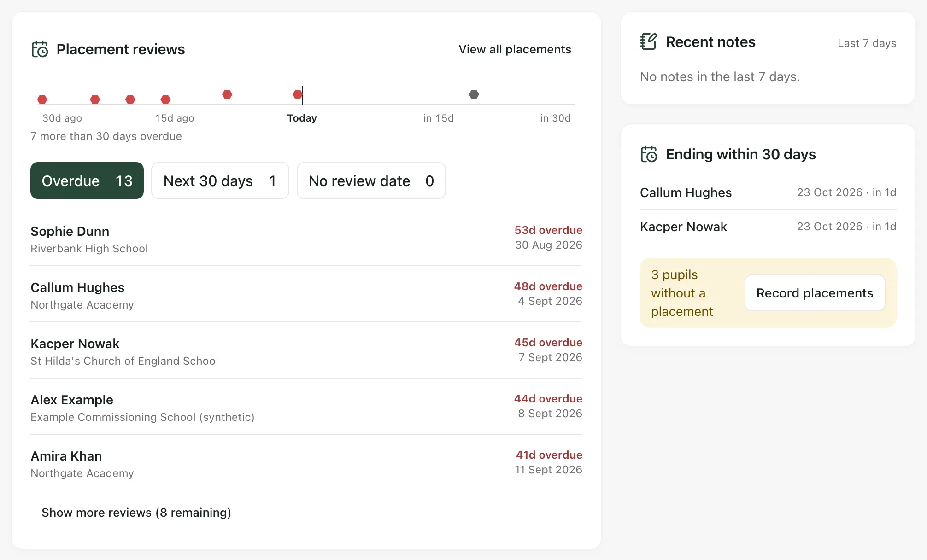Select Callum Hughes in Ending within 30 days

768,192
